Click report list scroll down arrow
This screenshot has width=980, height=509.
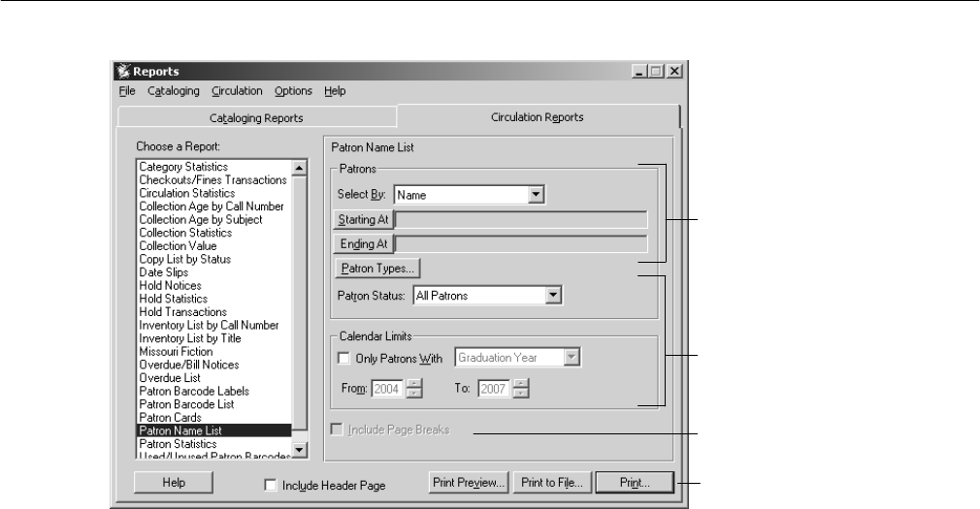pyautogui.click(x=300, y=450)
